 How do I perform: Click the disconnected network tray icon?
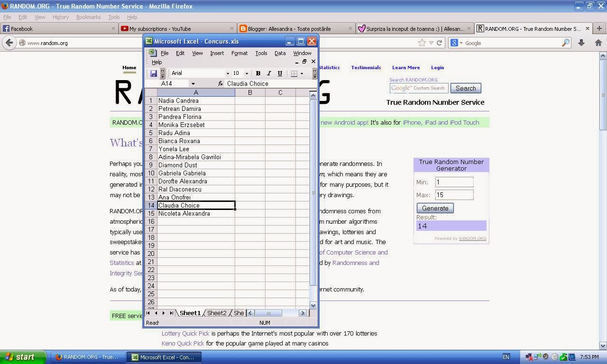click(530, 357)
